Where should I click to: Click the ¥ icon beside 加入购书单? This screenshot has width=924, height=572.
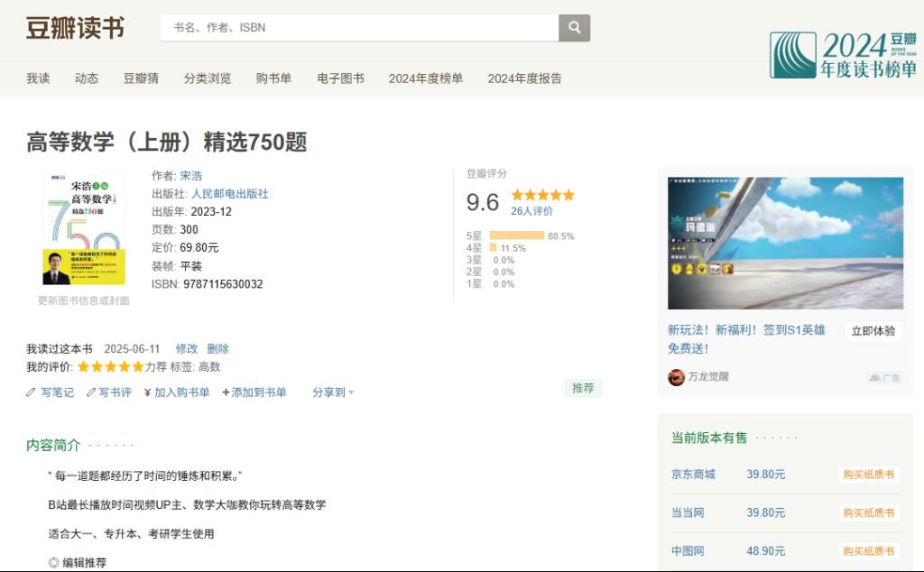pyautogui.click(x=147, y=392)
